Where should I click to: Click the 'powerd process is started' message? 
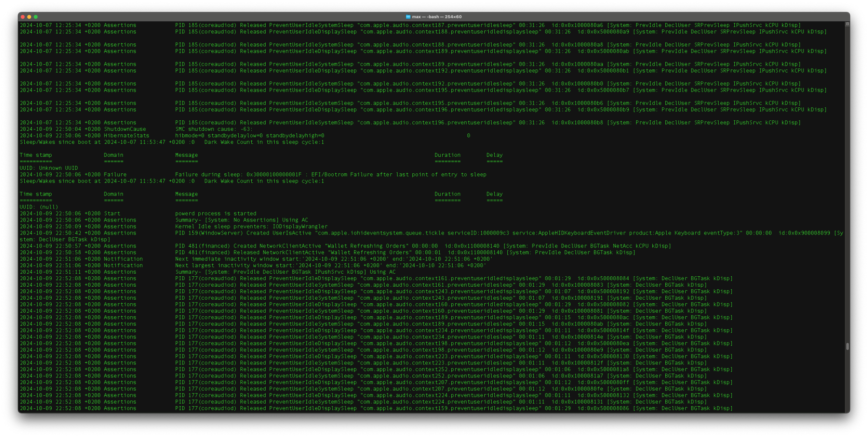point(216,214)
